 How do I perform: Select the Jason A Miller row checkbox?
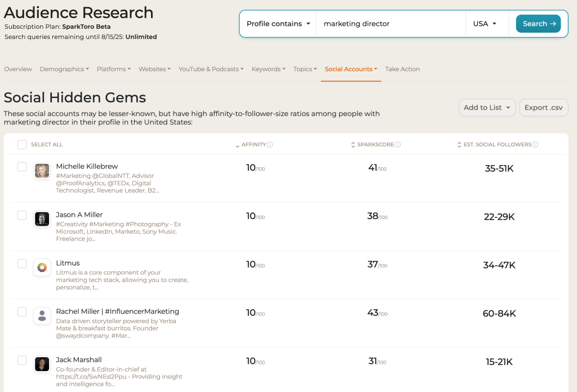pos(22,215)
